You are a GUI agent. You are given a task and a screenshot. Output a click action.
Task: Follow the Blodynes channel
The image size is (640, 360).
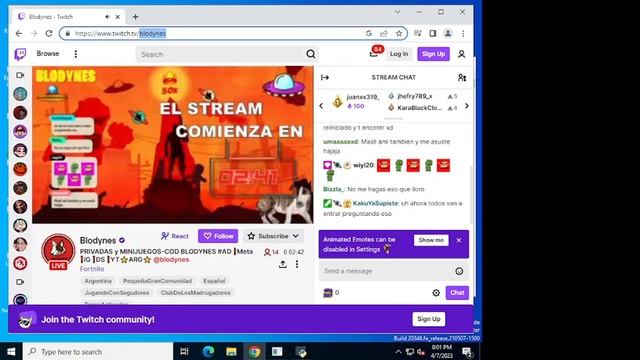tap(218, 236)
